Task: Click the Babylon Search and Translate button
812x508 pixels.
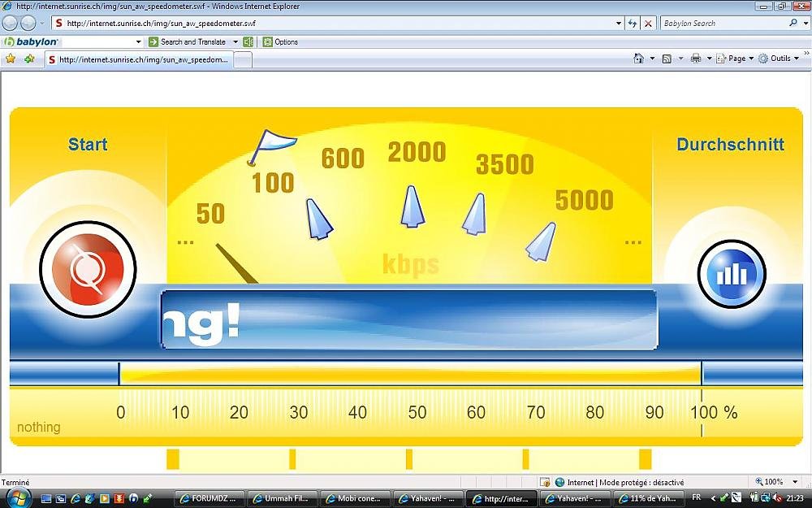Action: point(188,41)
